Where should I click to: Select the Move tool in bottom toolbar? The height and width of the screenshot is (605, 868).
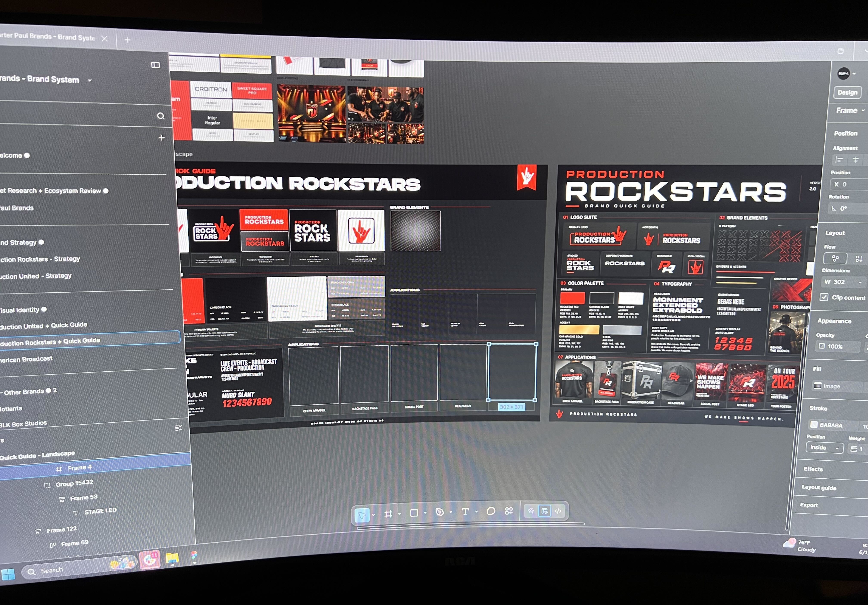point(362,515)
